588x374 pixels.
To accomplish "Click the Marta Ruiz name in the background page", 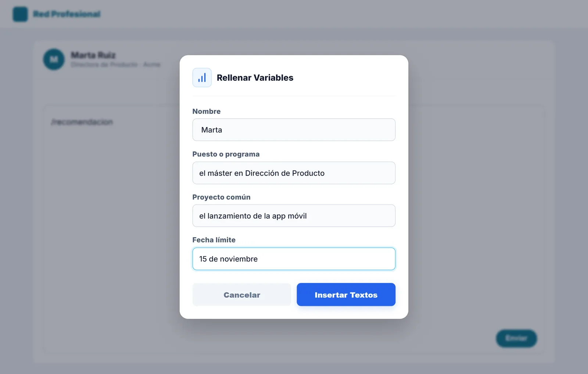I will click(93, 55).
